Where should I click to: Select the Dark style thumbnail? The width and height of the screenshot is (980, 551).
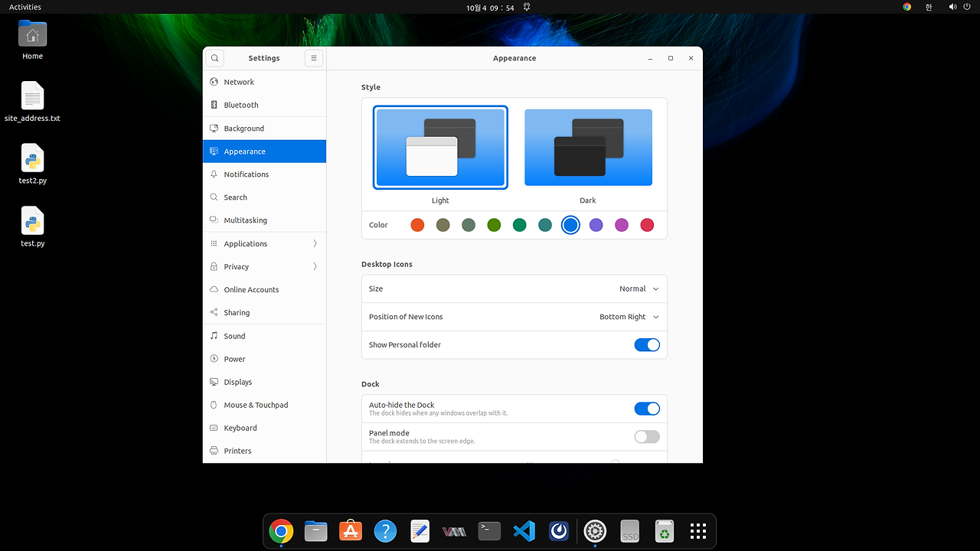588,148
